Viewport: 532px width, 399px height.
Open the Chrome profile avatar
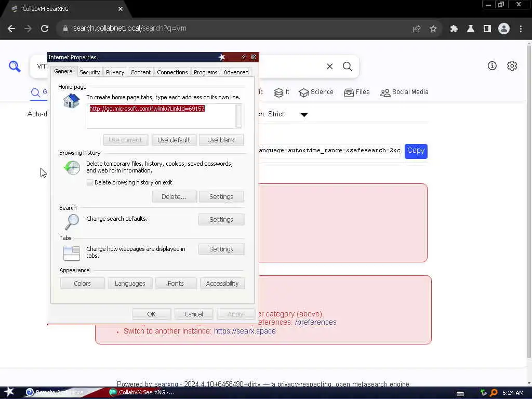[504, 29]
